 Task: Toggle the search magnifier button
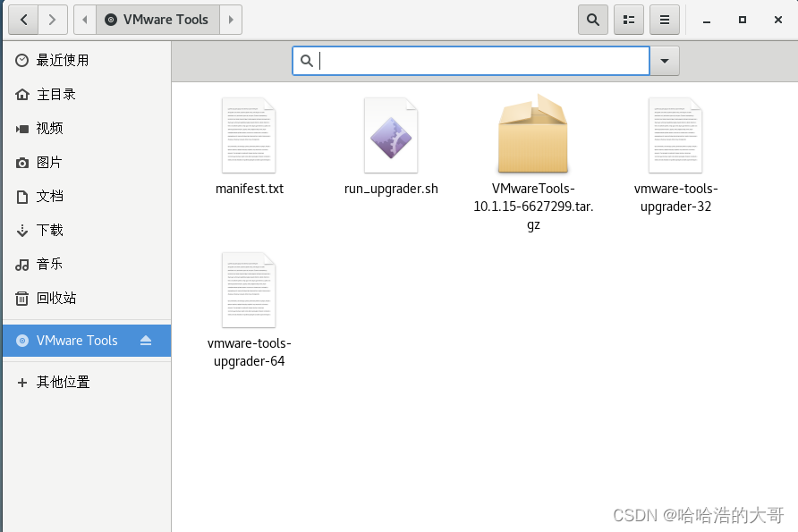[593, 20]
